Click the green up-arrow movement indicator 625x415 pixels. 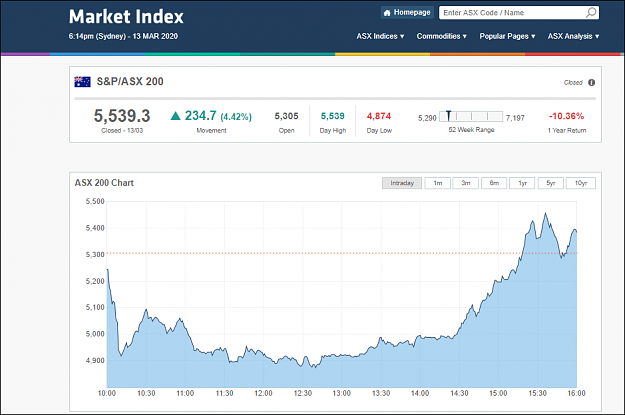(x=175, y=116)
